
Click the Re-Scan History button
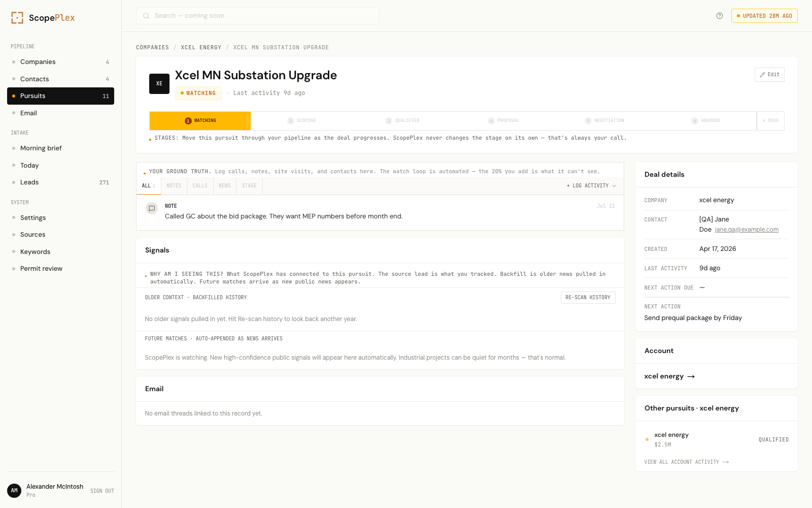pyautogui.click(x=588, y=298)
